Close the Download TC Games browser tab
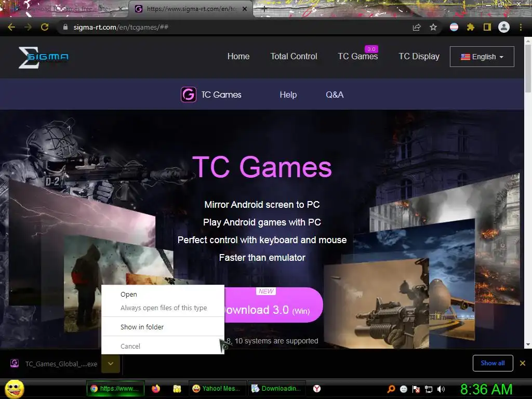 120,9
